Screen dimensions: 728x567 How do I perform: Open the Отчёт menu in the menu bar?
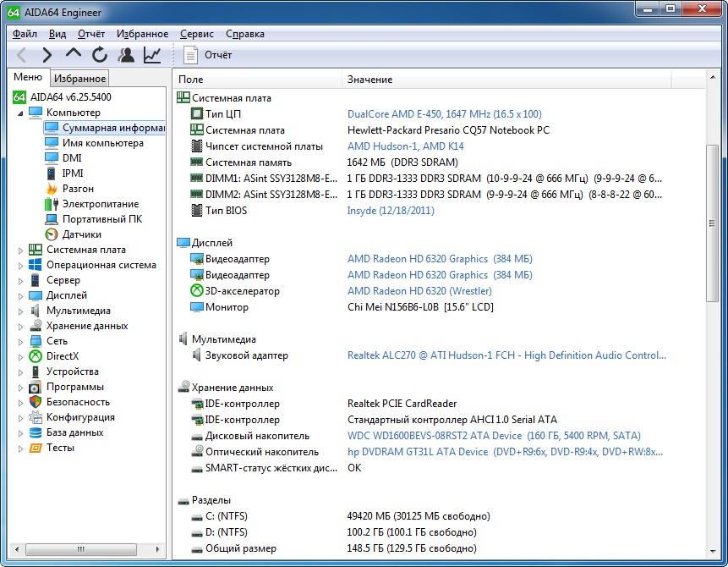tap(91, 34)
